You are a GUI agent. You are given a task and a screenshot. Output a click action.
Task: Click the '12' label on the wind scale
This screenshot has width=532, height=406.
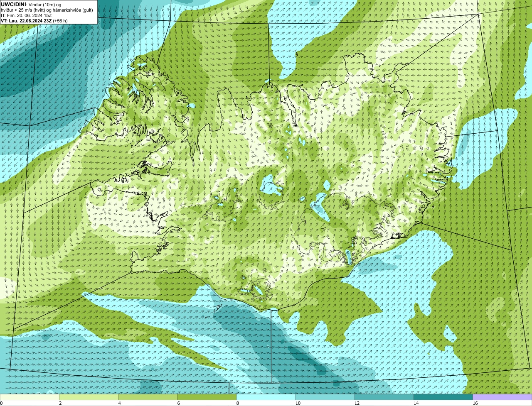(x=357, y=403)
